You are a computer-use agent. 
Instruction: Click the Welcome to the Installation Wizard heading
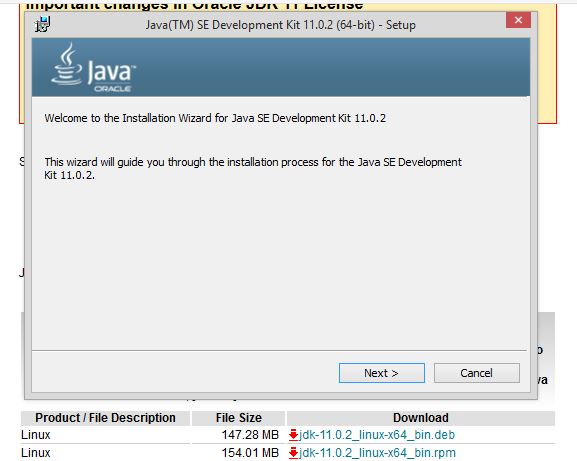tap(215, 118)
